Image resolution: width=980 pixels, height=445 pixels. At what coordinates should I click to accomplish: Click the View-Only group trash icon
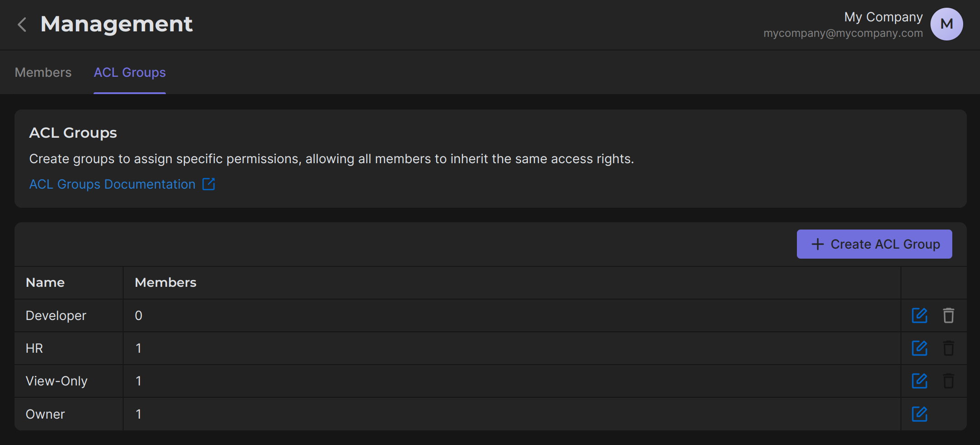(x=948, y=381)
